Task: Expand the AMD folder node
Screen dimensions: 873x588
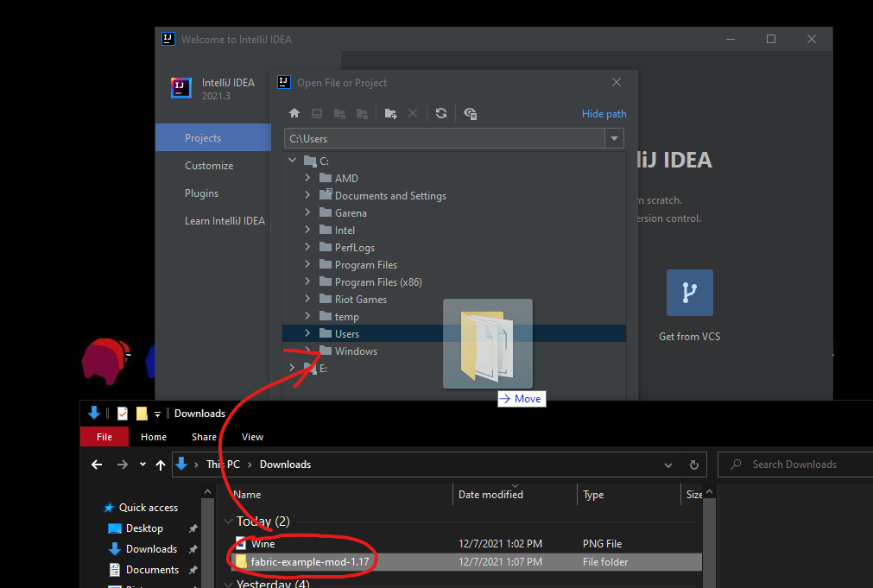Action: [x=307, y=178]
